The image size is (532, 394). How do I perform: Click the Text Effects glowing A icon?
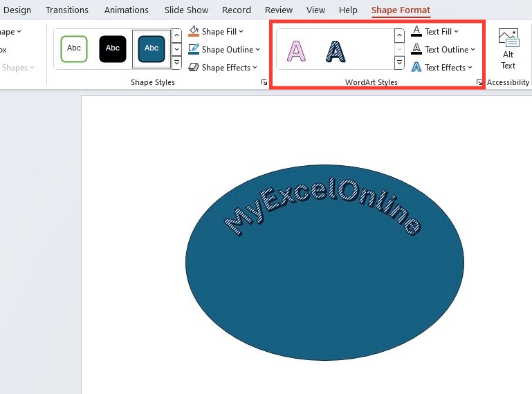pos(416,67)
